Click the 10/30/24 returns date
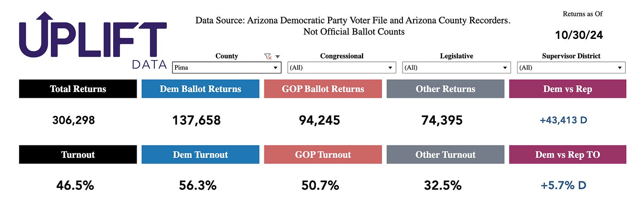 (x=579, y=35)
